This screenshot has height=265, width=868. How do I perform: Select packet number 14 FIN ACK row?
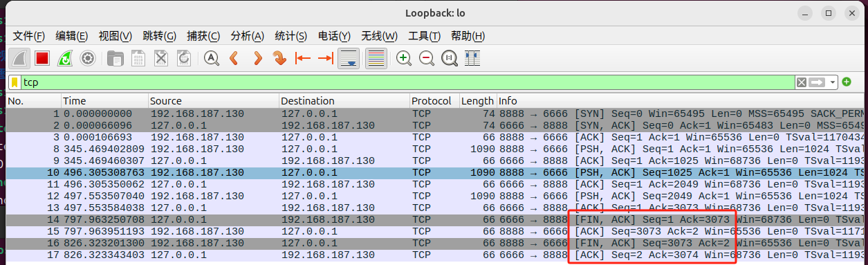click(436, 219)
